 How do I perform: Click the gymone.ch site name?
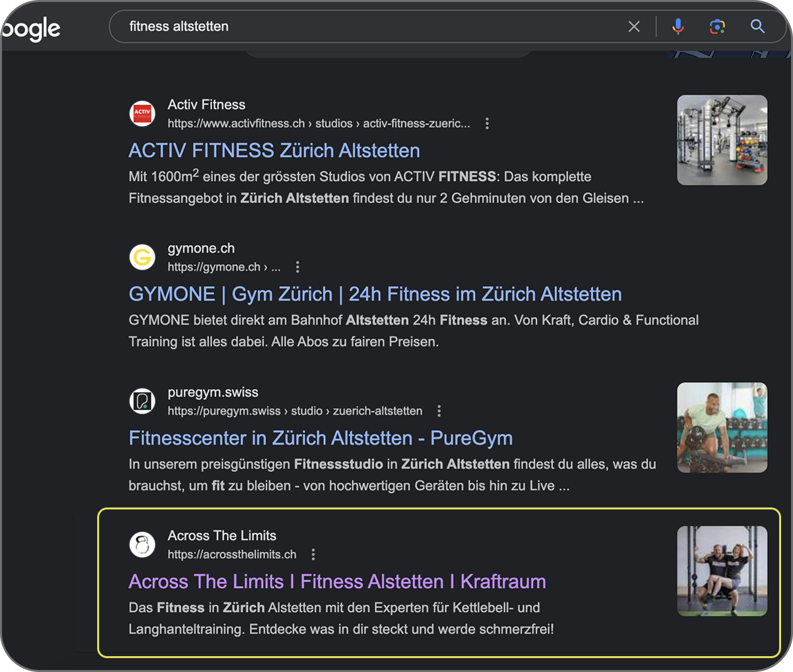coord(201,248)
